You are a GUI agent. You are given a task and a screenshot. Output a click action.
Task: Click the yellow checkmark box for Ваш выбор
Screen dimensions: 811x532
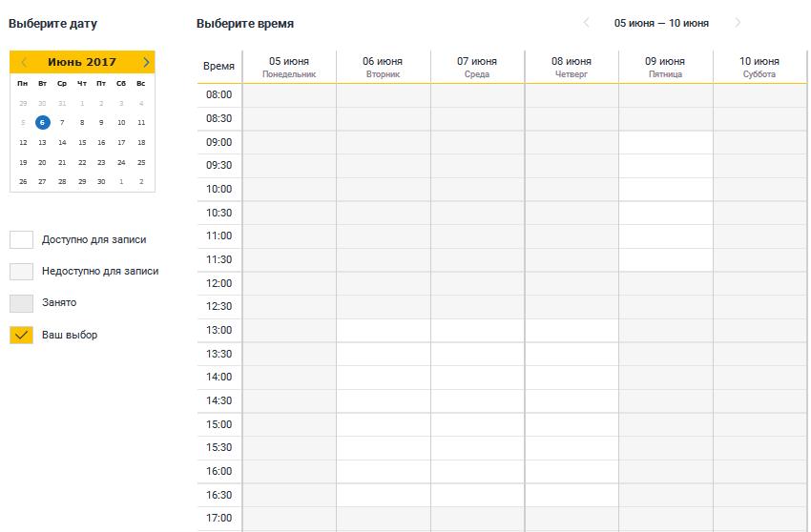click(21, 335)
